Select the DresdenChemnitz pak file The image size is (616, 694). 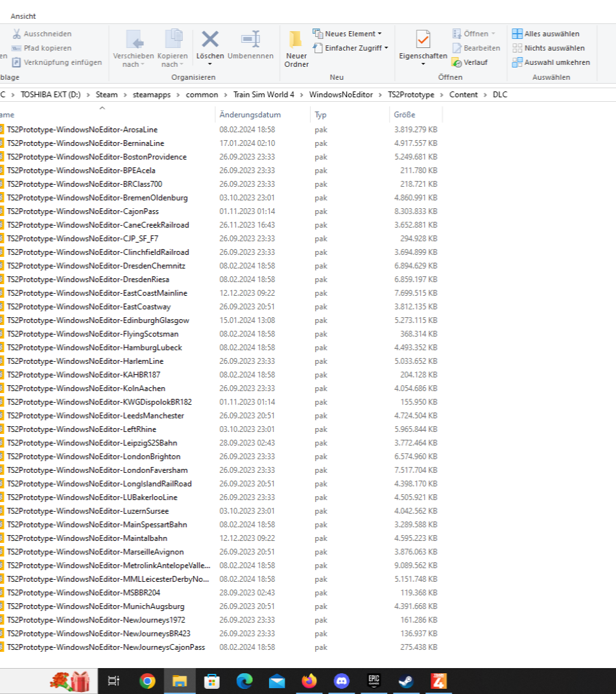[96, 265]
